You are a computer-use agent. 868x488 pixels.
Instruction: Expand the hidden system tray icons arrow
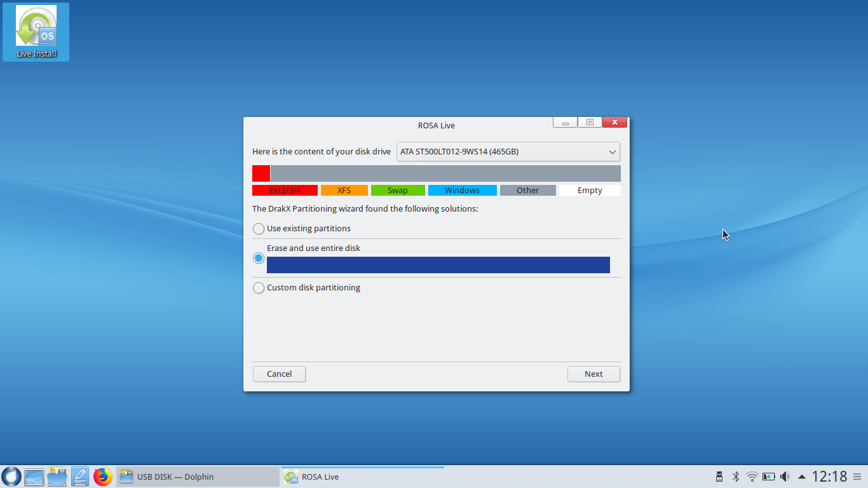click(802, 477)
